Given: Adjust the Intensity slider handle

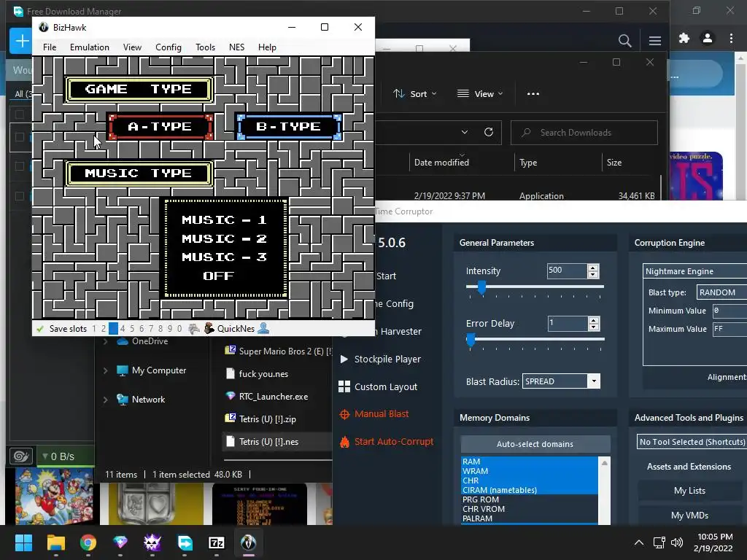Looking at the screenshot, I should point(481,287).
